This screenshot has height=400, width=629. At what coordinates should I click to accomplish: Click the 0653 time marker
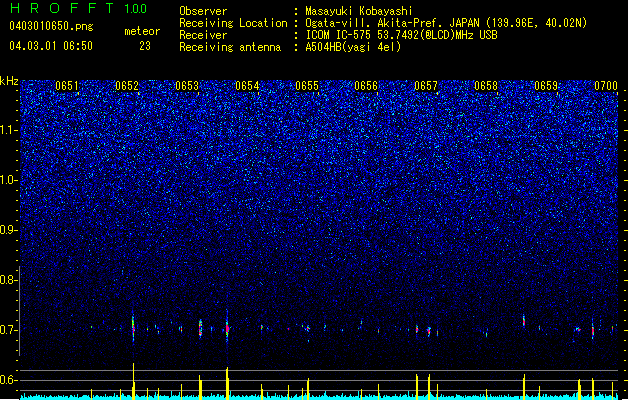[x=187, y=86]
